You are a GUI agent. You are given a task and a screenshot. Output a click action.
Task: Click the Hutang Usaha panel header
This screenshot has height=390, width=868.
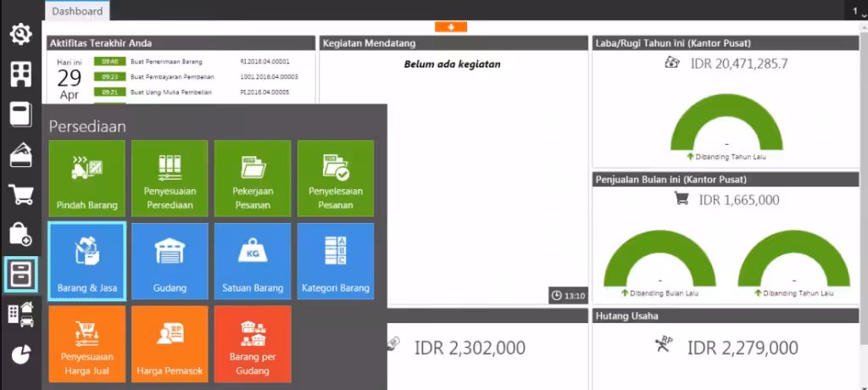pyautogui.click(x=726, y=315)
